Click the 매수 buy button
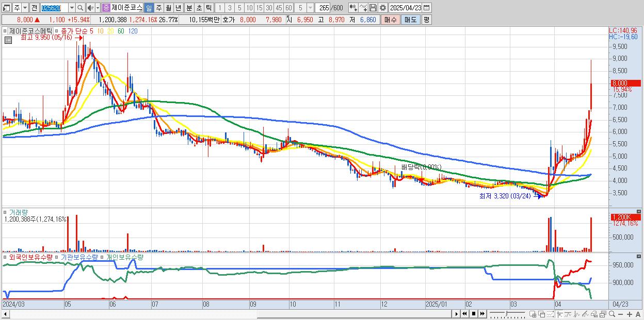The height and width of the screenshot is (320, 644). tap(391, 20)
